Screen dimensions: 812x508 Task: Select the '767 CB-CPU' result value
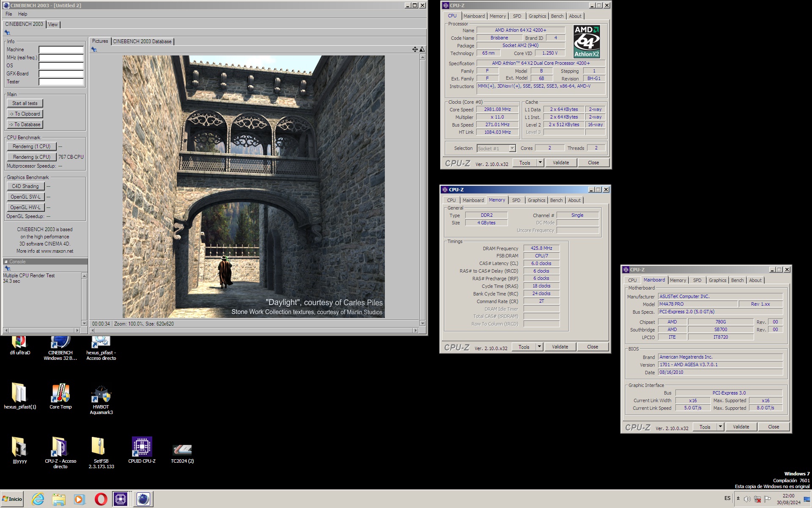point(71,157)
